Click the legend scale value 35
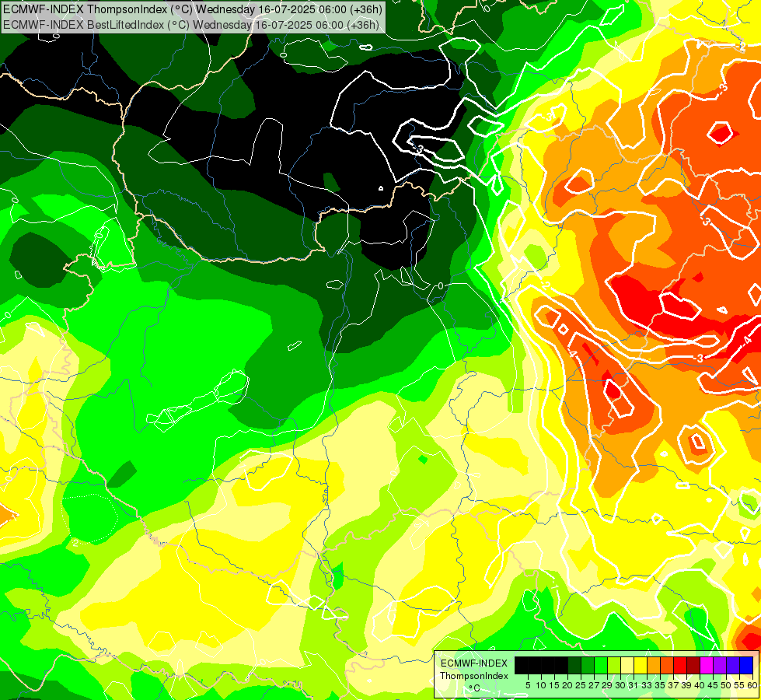761x700 pixels. tap(660, 685)
